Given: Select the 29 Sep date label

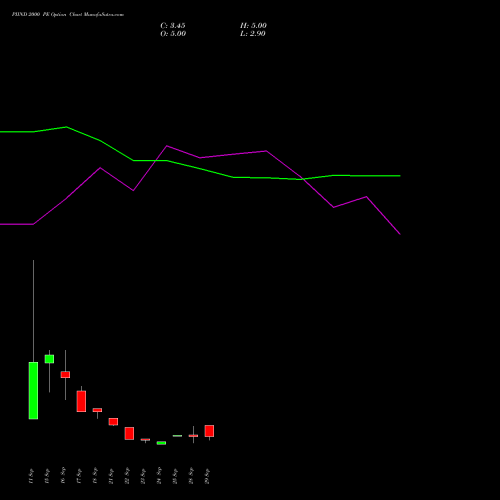Looking at the screenshot, I should 207,476.
